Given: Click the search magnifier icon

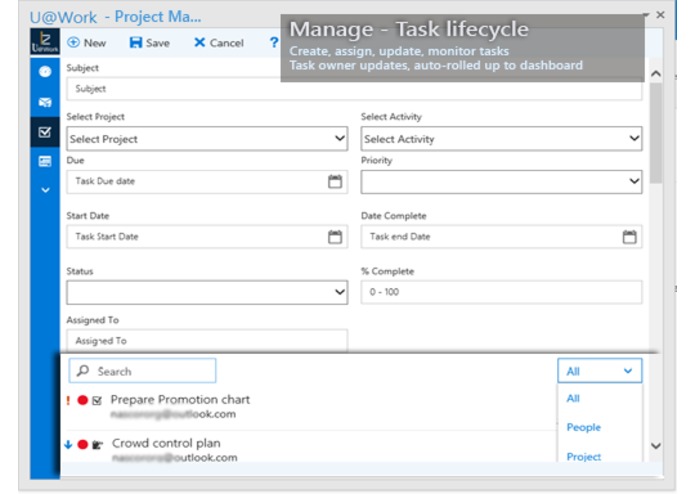Looking at the screenshot, I should (83, 371).
